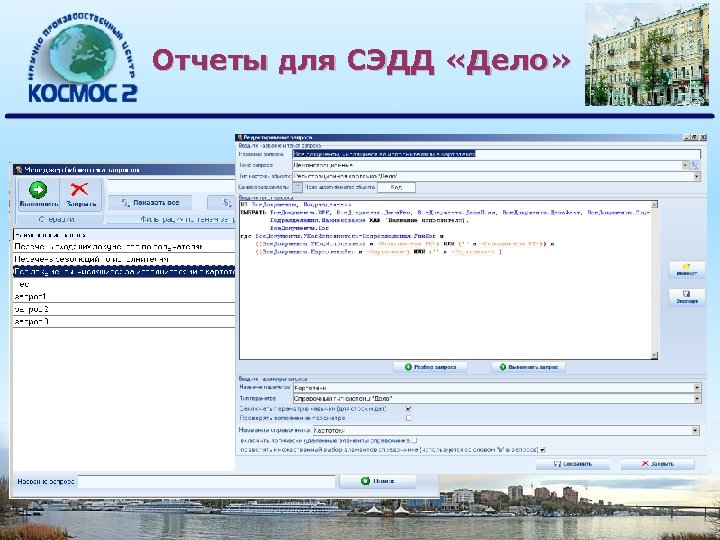Toggle checkbox wrap parameter in quotes
The width and height of the screenshot is (720, 540).
point(408,408)
